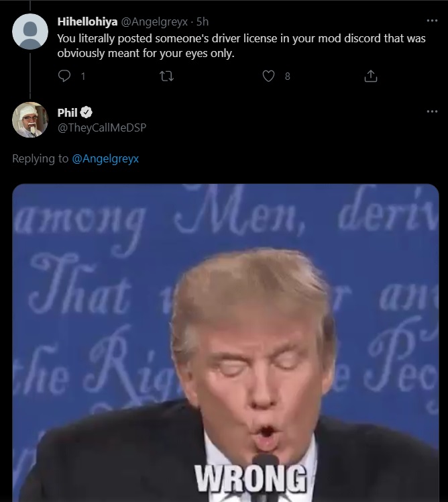Open the more options menu on Hihellohiya's tweet
The height and width of the screenshot is (502, 448).
432,21
